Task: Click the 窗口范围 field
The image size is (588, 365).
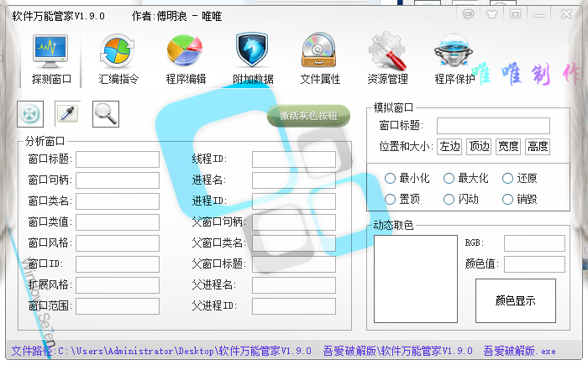Action: [118, 306]
